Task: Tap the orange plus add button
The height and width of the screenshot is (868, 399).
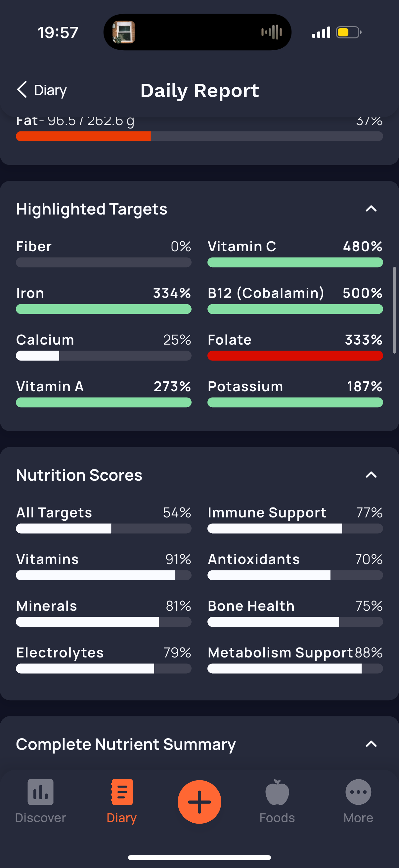Action: pyautogui.click(x=199, y=801)
